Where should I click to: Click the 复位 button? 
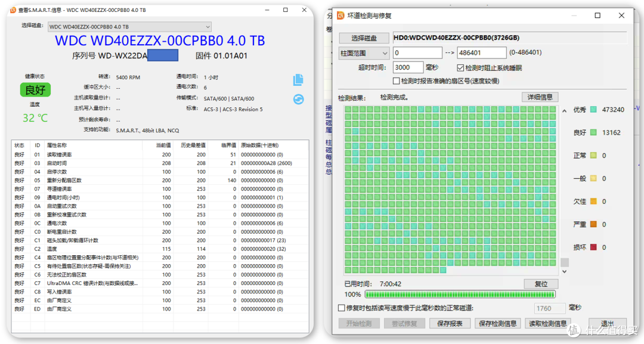click(x=541, y=284)
